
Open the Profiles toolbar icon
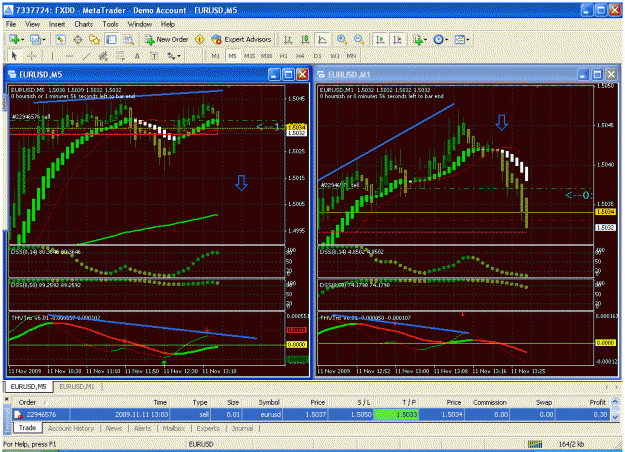[35, 39]
